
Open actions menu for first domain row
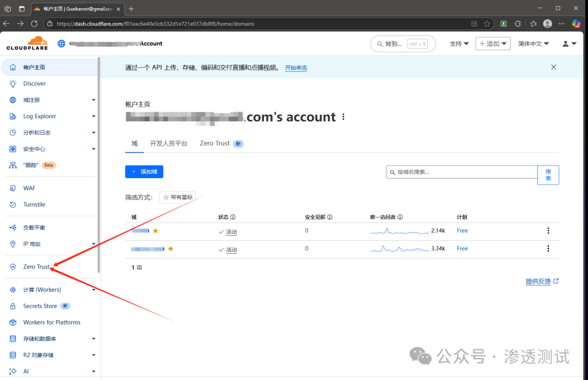click(548, 231)
